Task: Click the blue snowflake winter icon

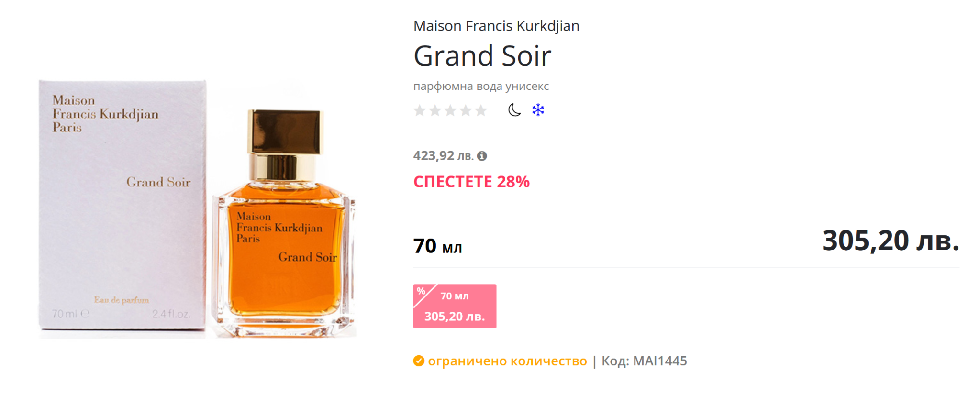Action: [x=538, y=110]
